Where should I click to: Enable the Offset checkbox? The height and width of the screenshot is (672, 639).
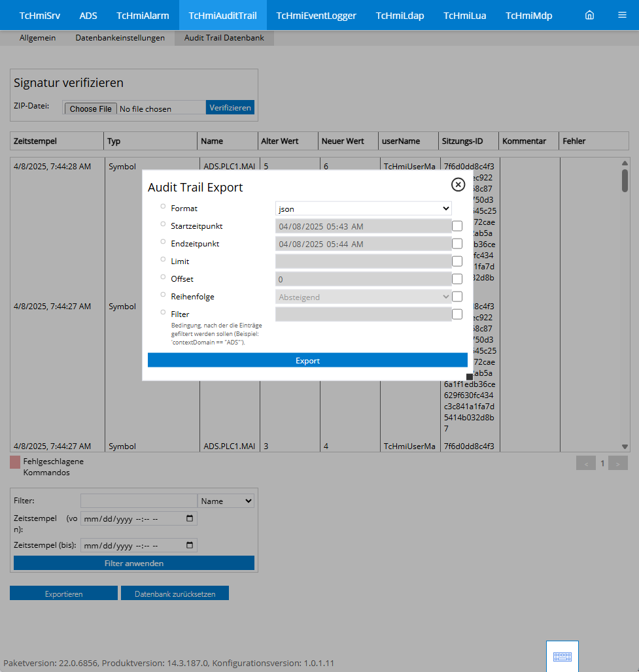(x=457, y=279)
